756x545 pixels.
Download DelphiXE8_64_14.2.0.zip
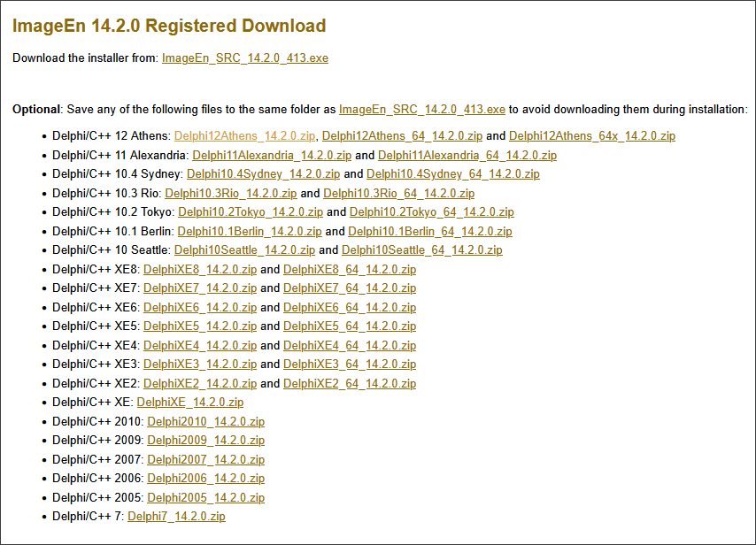350,270
